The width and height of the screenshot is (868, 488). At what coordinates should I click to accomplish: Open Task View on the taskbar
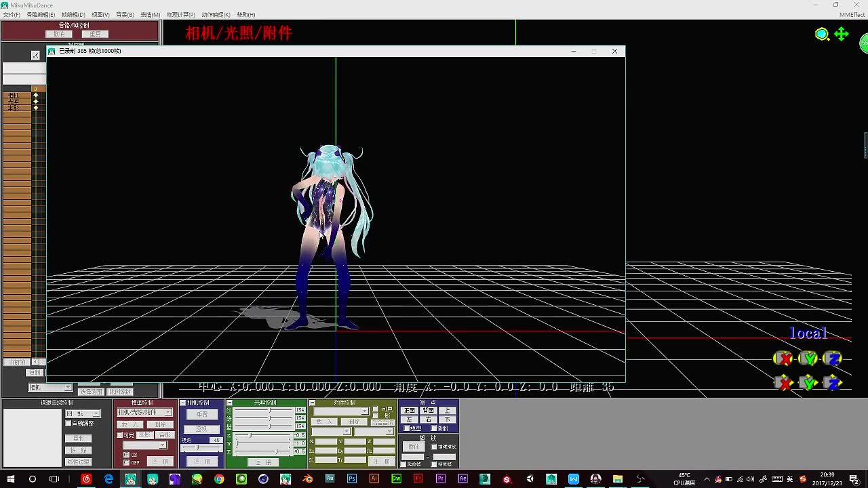(x=54, y=479)
